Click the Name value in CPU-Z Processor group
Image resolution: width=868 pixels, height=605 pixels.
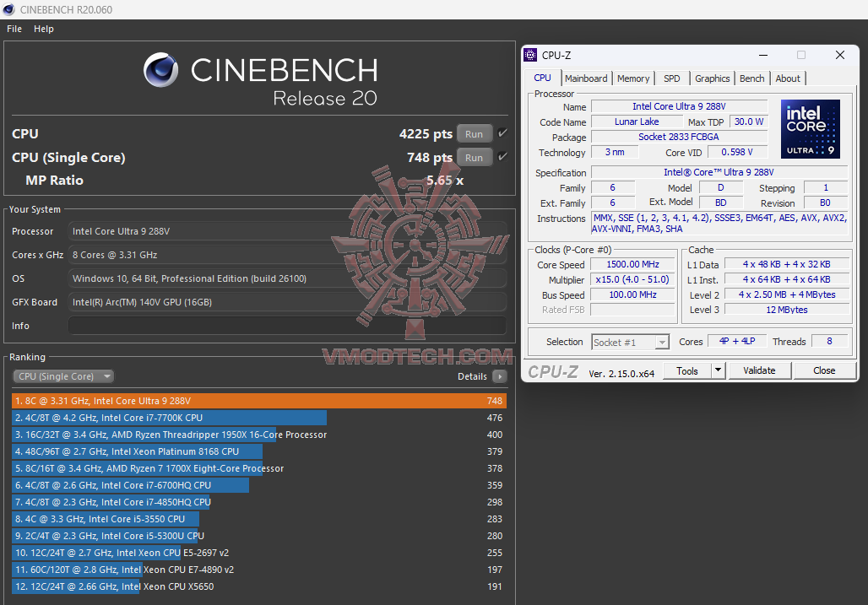[x=679, y=106]
